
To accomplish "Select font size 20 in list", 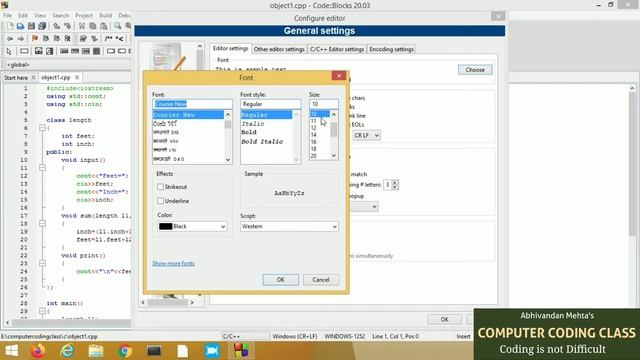I will [x=313, y=156].
